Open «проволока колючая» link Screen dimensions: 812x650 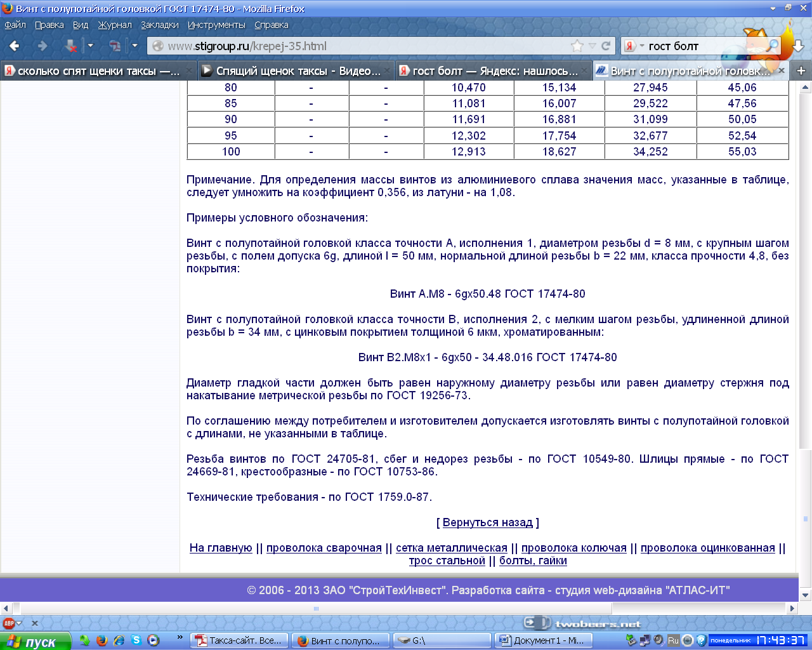[x=574, y=548]
